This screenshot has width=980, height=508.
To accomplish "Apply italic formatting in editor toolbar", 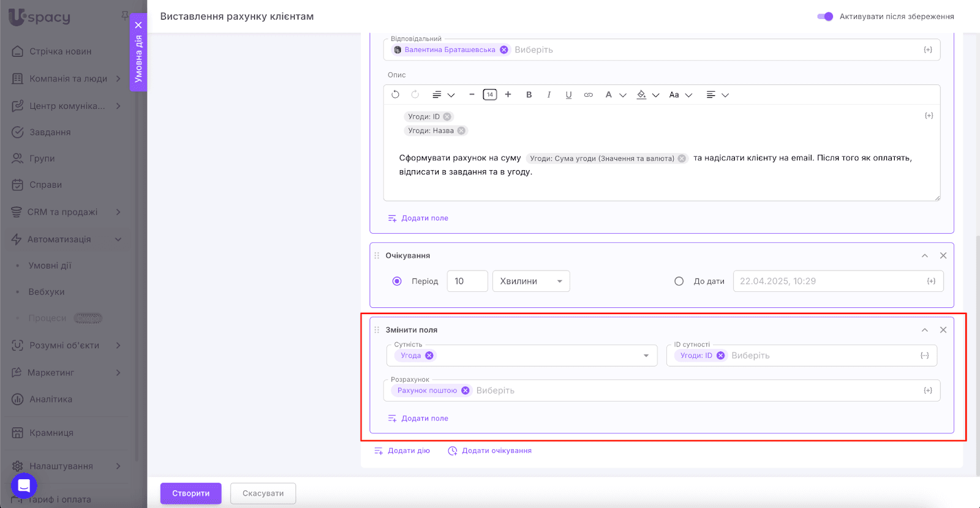I will pos(549,95).
